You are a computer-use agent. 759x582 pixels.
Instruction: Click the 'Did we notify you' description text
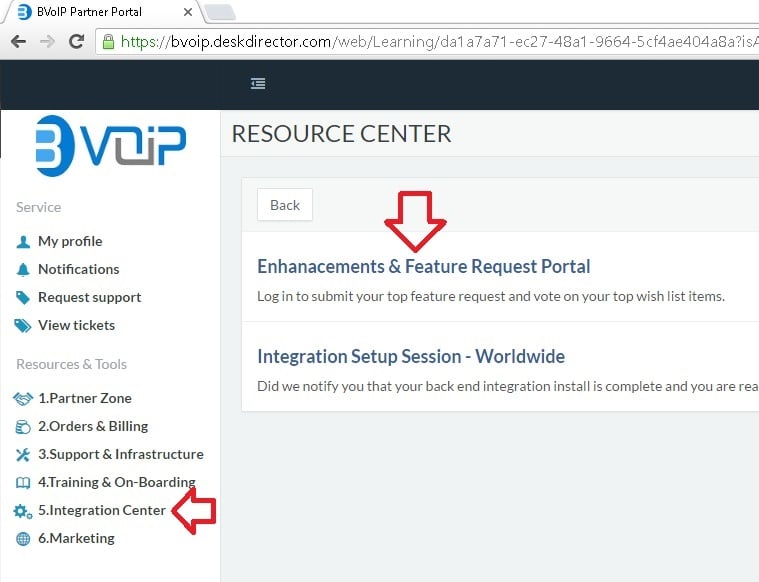508,386
